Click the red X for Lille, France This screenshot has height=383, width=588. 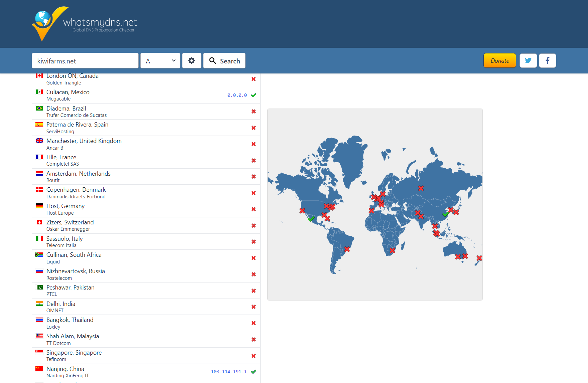(254, 161)
